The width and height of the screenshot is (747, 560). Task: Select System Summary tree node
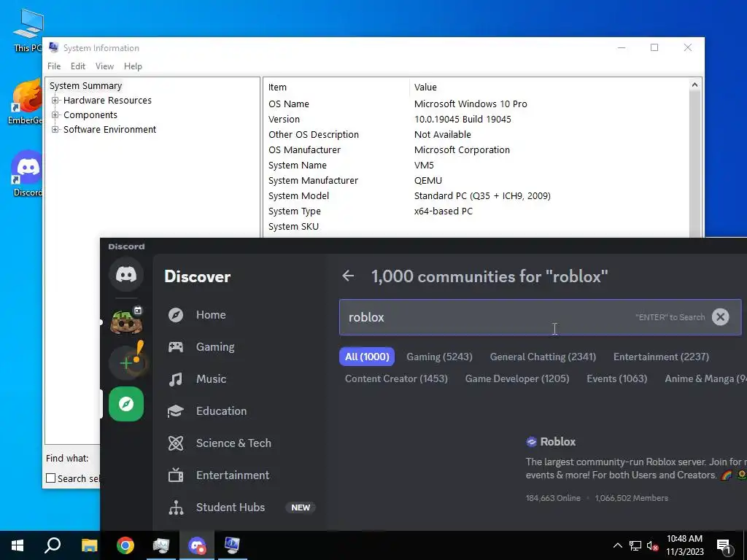[86, 86]
